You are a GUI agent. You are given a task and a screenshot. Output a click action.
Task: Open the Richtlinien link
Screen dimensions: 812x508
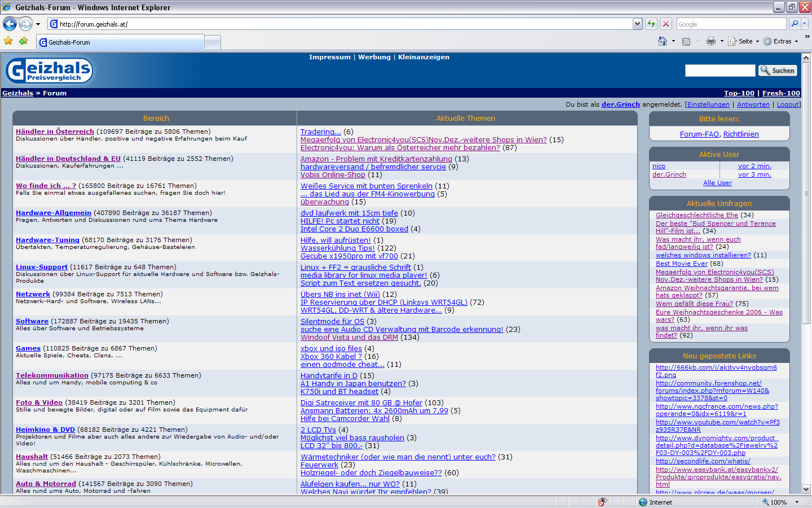point(741,134)
